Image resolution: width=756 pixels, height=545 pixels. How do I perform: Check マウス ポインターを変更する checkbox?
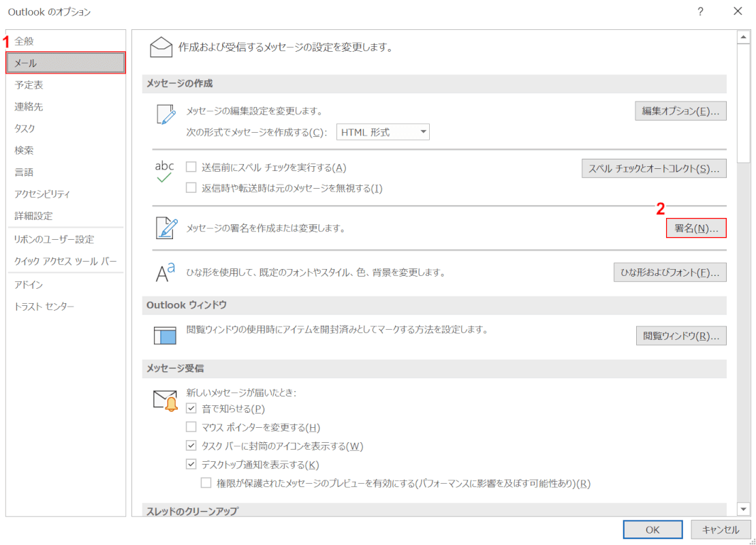coord(191,427)
